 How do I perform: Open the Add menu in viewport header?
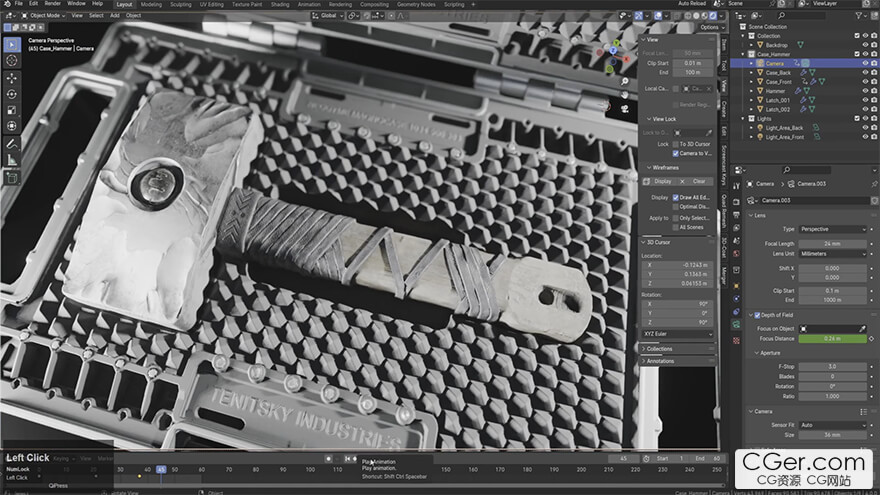tap(114, 16)
